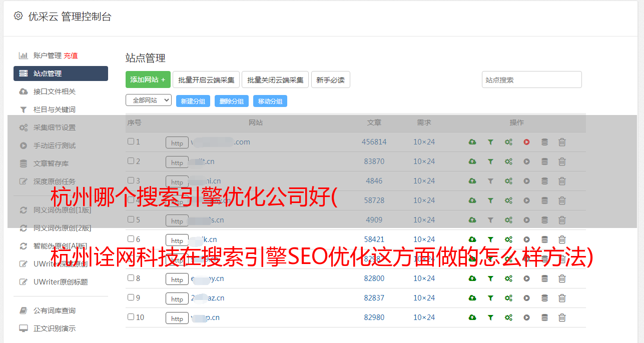Tick the row 8 checkbox
This screenshot has height=343, width=644.
[131, 278]
